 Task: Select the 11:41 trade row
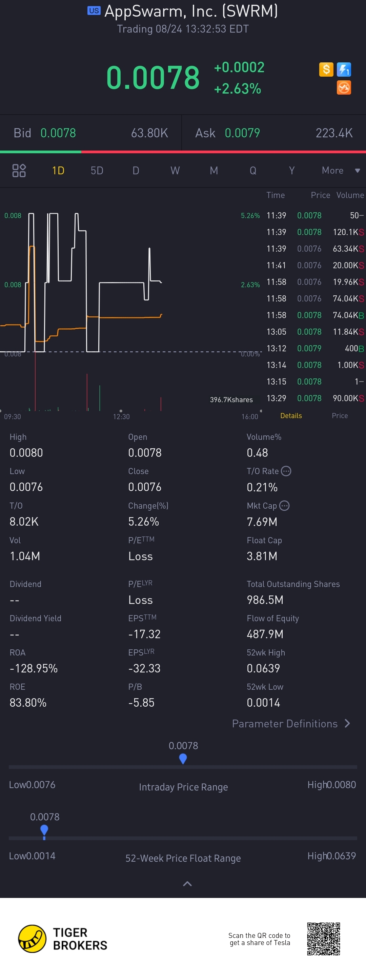point(315,265)
